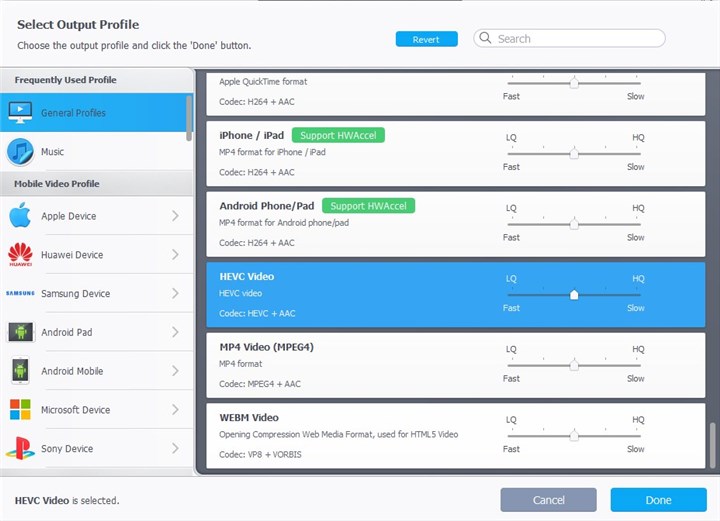720x521 pixels.
Task: Click the Music note icon
Action: tap(20, 151)
